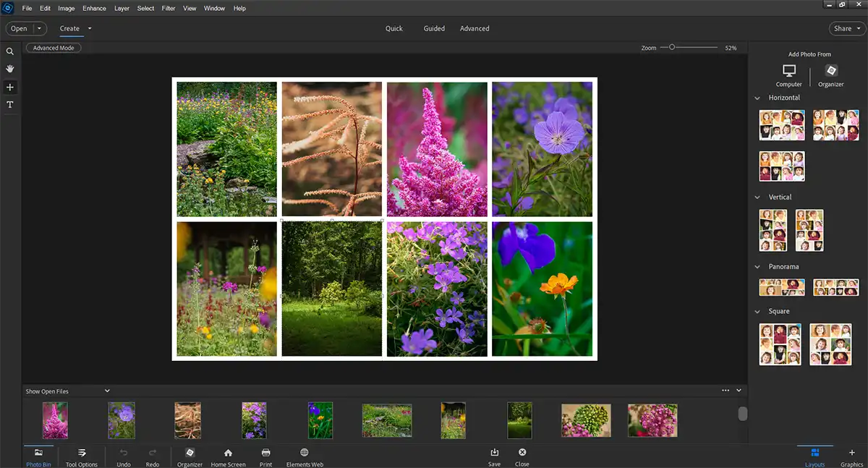Select the Zoom tool in the left toolbar
This screenshot has width=868, height=468.
(x=10, y=51)
